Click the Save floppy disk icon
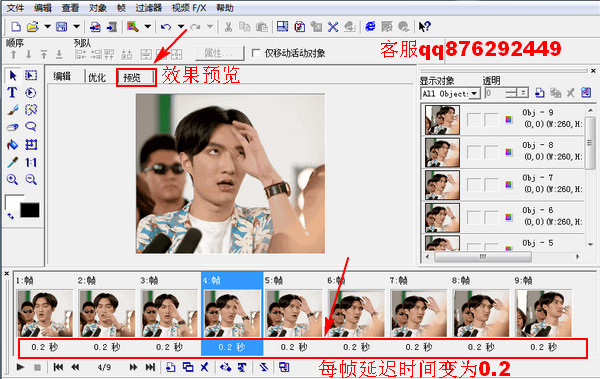 click(61, 26)
